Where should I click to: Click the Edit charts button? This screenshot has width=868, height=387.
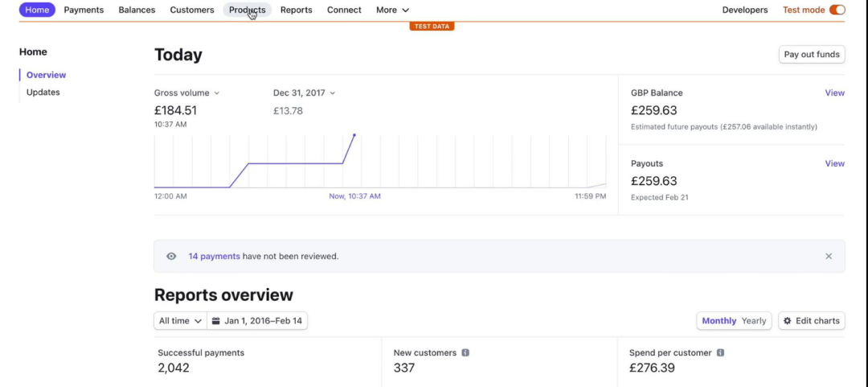[812, 320]
